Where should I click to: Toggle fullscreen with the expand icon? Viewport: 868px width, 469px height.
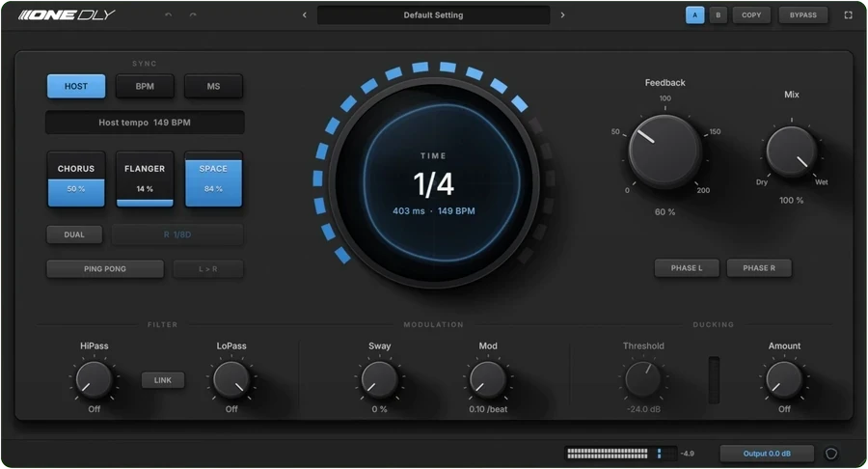848,14
